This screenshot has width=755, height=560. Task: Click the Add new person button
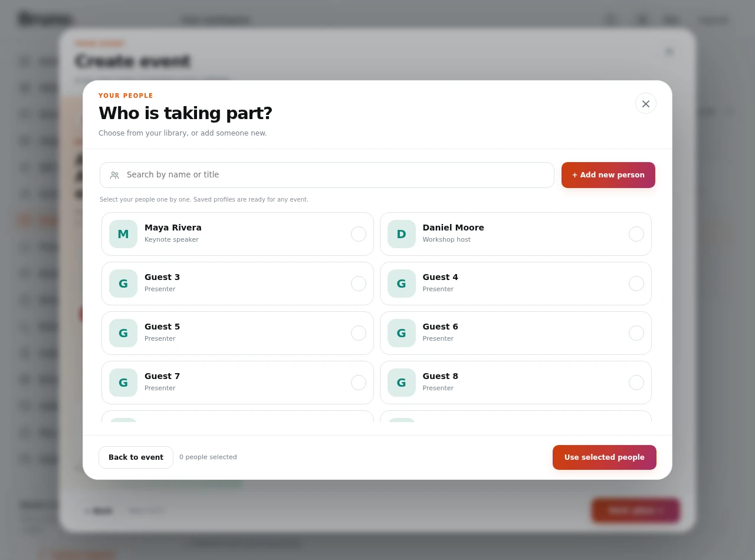pyautogui.click(x=608, y=175)
